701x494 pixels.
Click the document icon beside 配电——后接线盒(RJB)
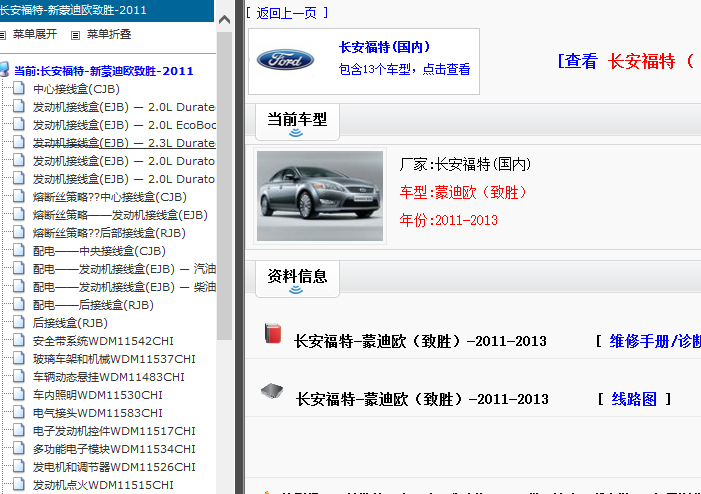tap(18, 304)
